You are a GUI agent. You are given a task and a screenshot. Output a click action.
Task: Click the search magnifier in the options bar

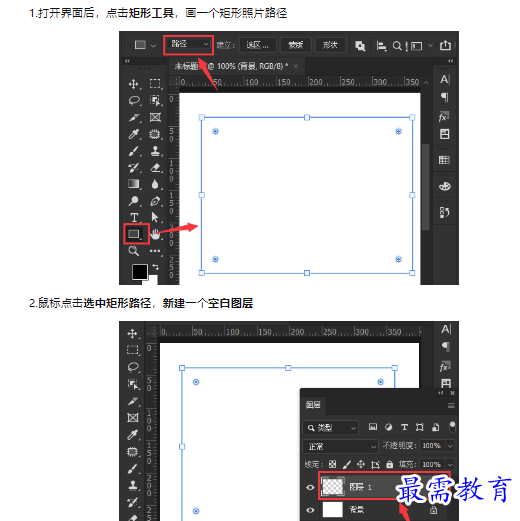click(397, 46)
